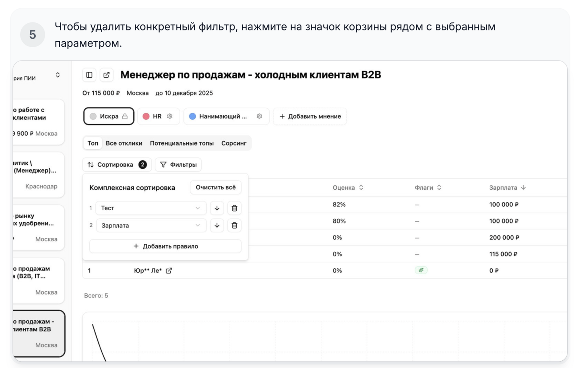588x368 pixels.
Task: Toggle Зарплата rule sort direction arrow
Action: click(x=217, y=225)
